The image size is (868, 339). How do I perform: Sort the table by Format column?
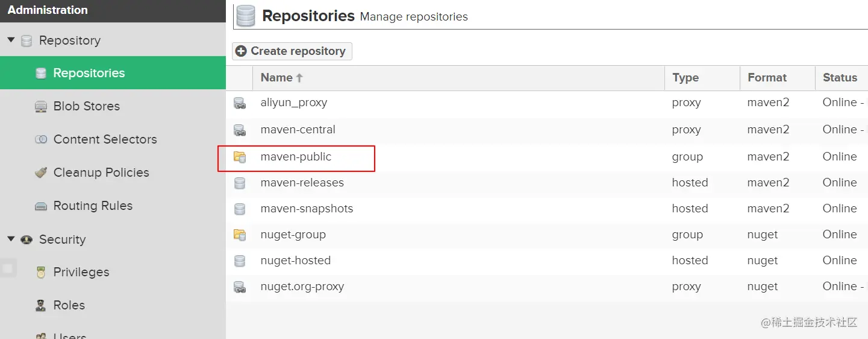(x=767, y=78)
